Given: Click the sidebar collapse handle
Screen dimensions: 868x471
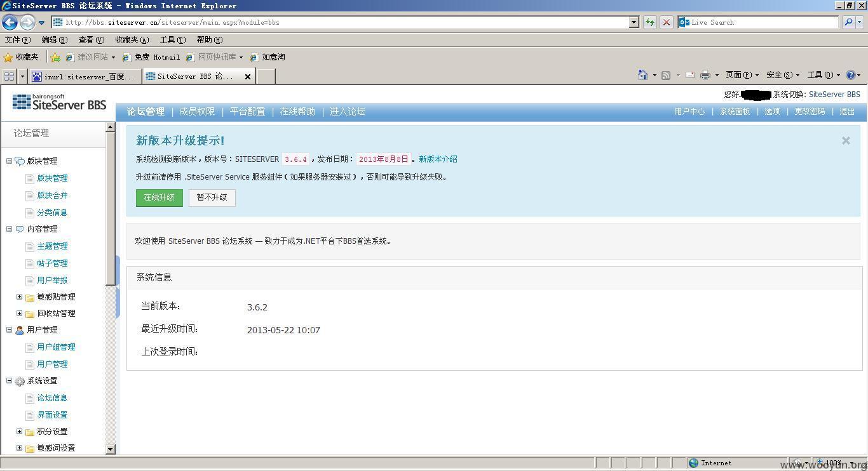Looking at the screenshot, I should tap(118, 287).
